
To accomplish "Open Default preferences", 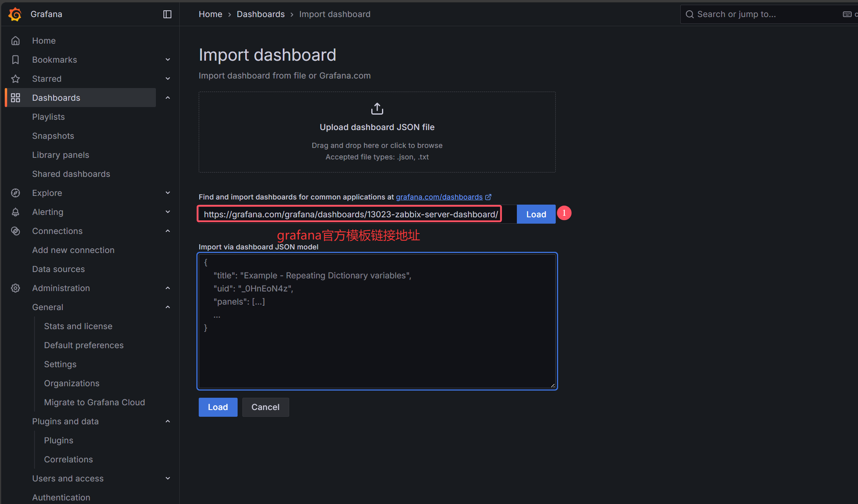I will tap(84, 345).
